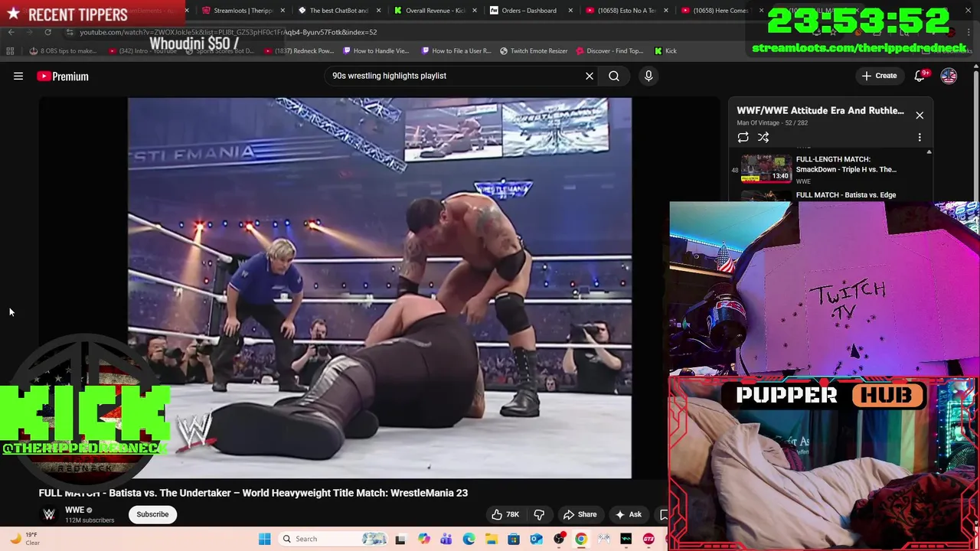Click the Create button
Viewport: 980px width, 551px height.
point(879,76)
